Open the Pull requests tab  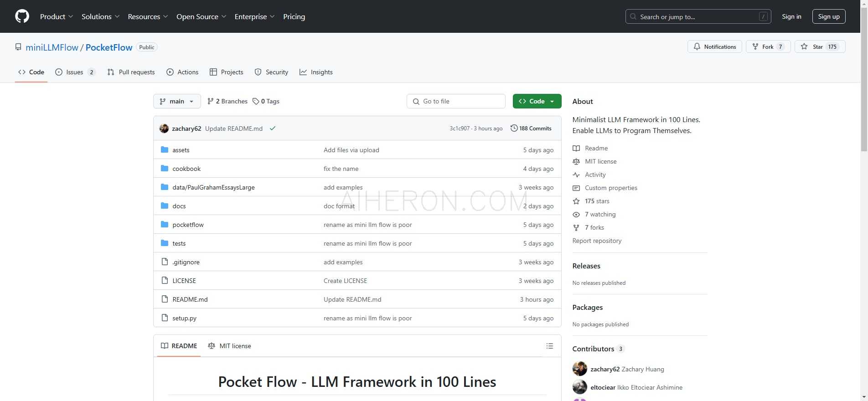(131, 72)
